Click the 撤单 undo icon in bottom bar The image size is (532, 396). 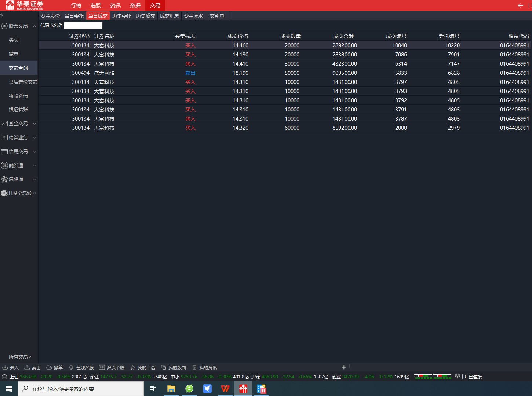[x=49, y=367]
